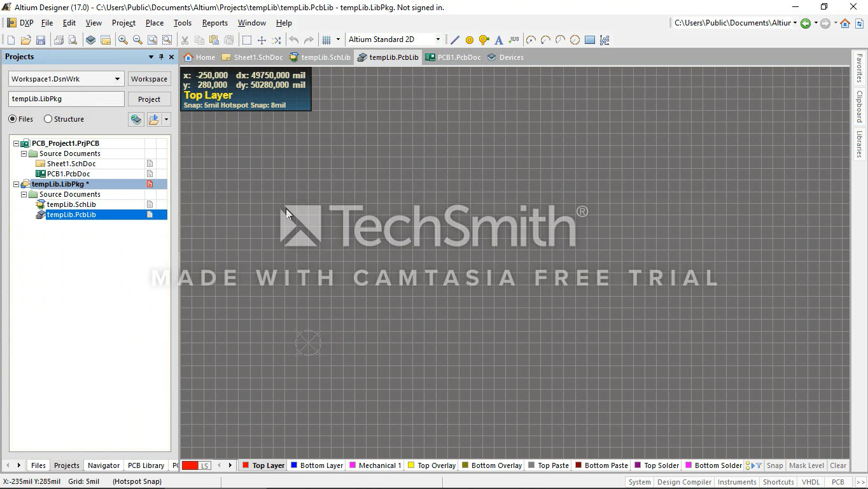Select the Place Line tool
The image size is (868, 489).
(x=454, y=40)
